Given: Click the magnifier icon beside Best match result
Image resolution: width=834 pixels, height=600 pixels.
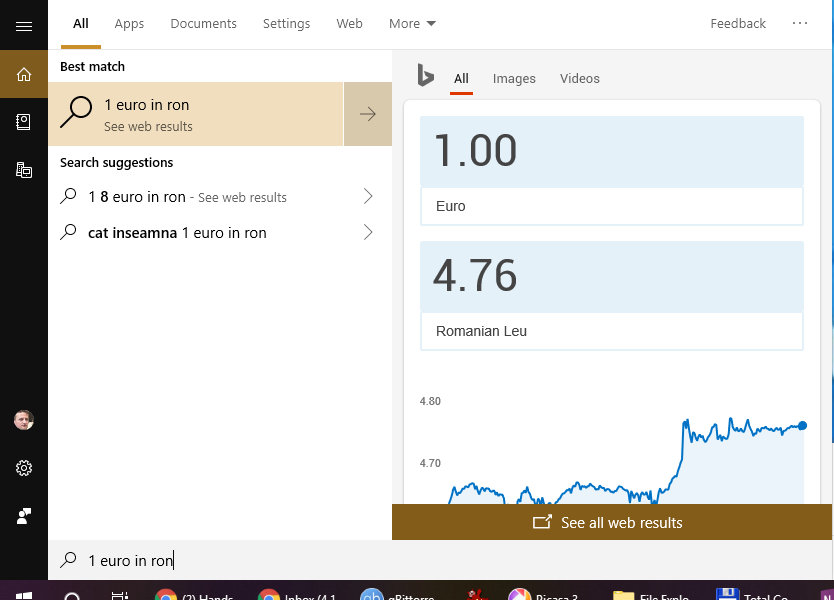Looking at the screenshot, I should coord(76,112).
